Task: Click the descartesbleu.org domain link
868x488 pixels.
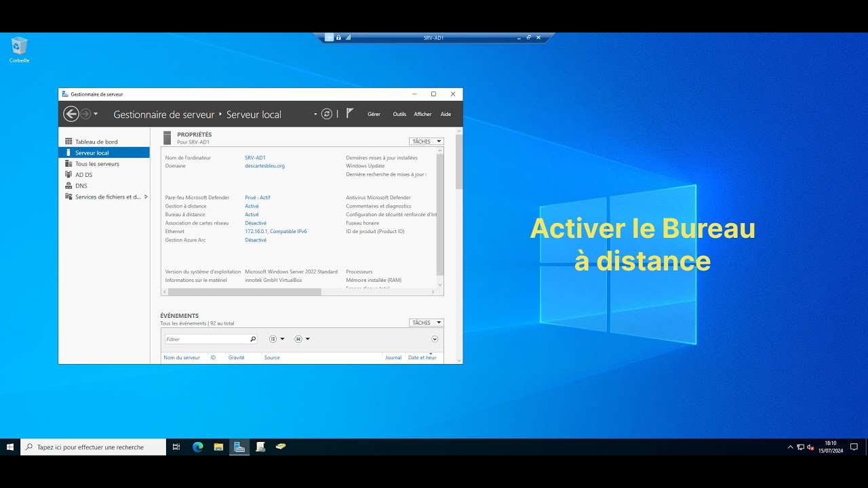Action: coord(264,165)
